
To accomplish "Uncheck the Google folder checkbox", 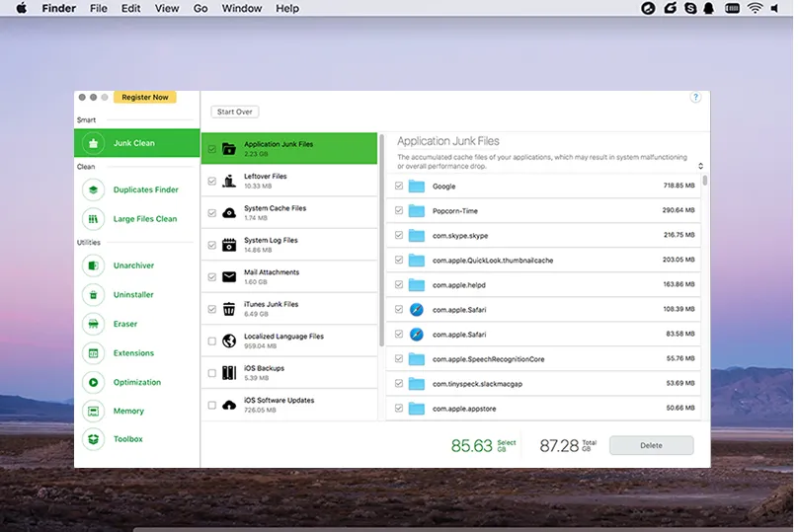I will point(399,186).
